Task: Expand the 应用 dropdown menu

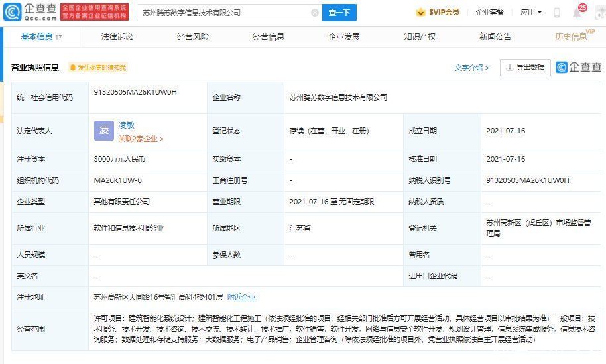Action: pyautogui.click(x=530, y=13)
